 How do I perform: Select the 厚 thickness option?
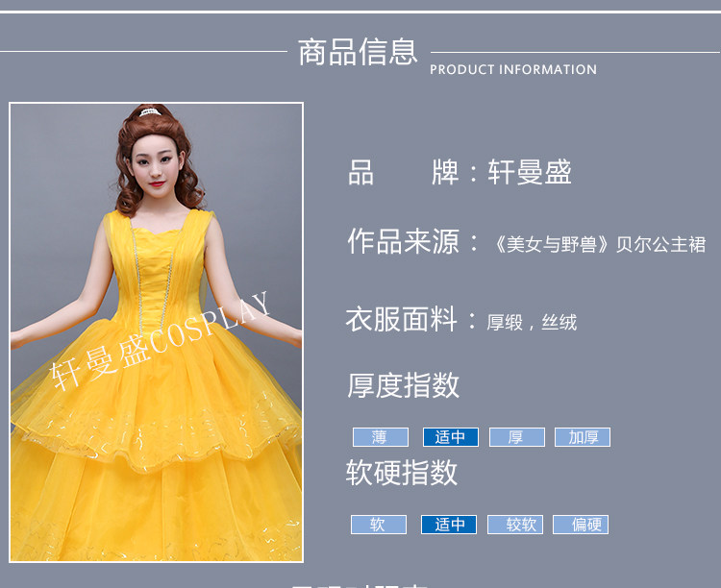[516, 437]
